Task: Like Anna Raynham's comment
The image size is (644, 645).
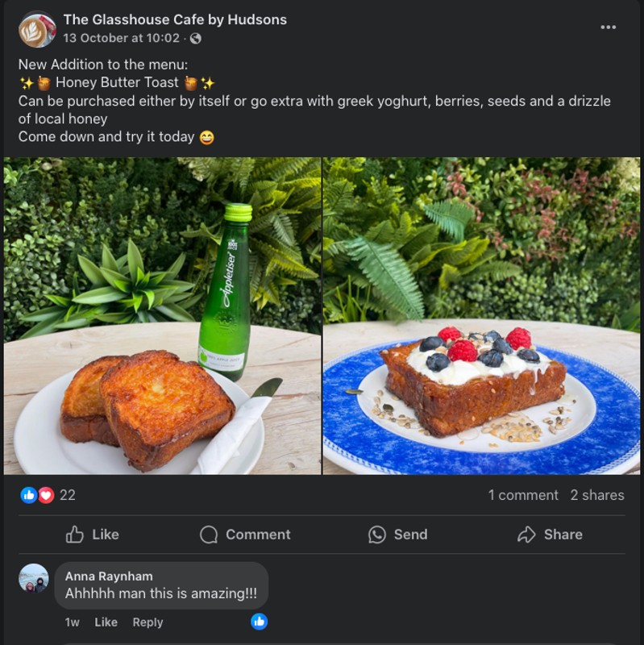Action: [x=106, y=622]
